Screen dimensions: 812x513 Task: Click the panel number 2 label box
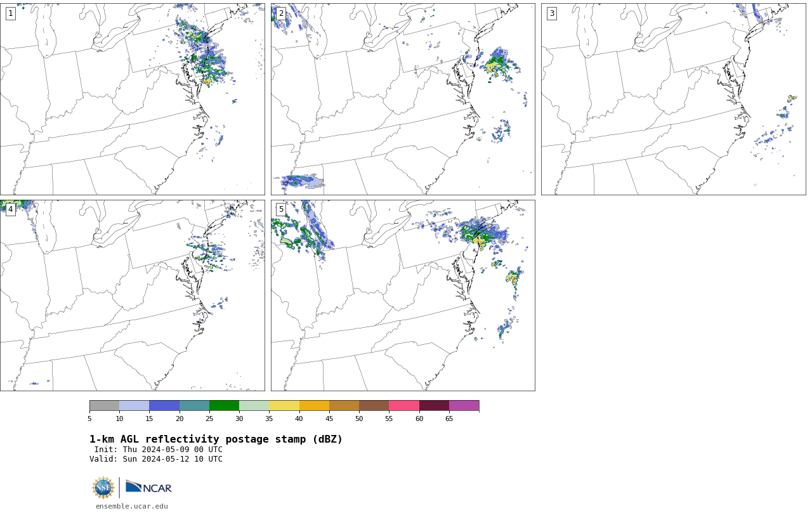click(281, 13)
